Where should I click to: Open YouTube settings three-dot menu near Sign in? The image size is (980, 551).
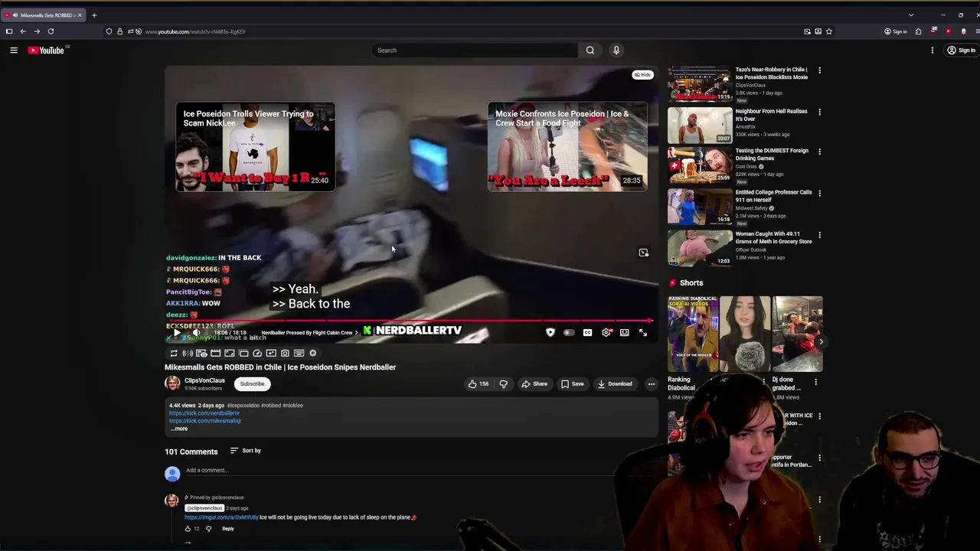coord(932,51)
